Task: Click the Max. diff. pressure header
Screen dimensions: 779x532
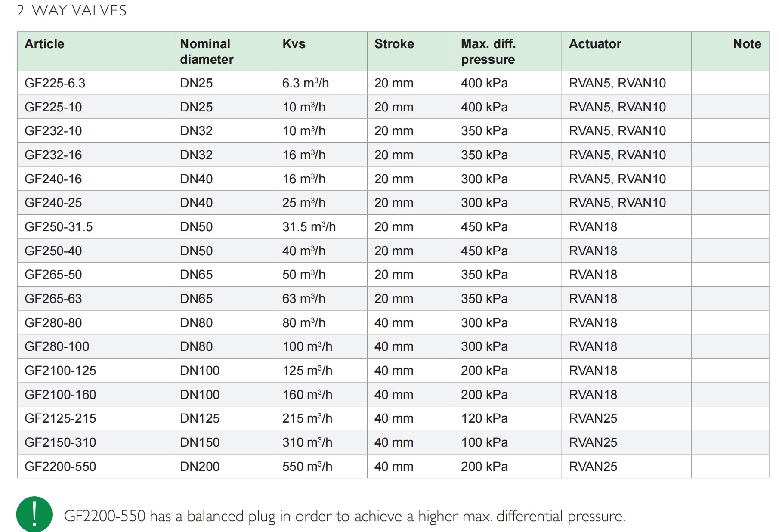Action: click(x=488, y=52)
